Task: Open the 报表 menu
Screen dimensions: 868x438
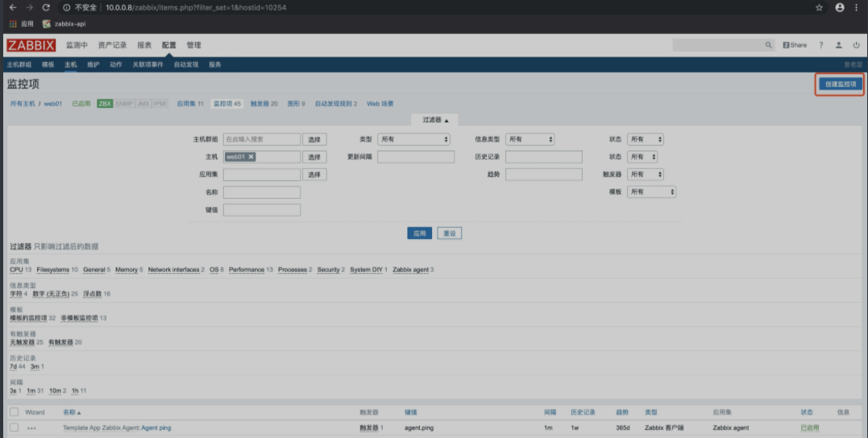Action: click(x=144, y=45)
